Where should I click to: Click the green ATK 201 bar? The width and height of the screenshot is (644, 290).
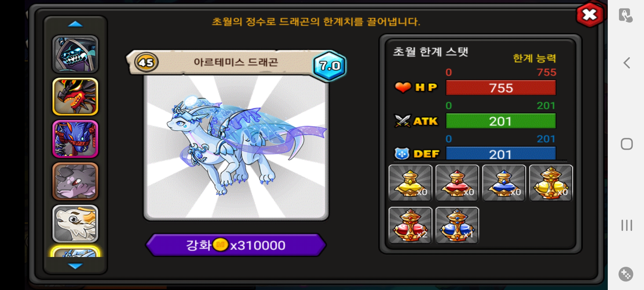pos(501,121)
